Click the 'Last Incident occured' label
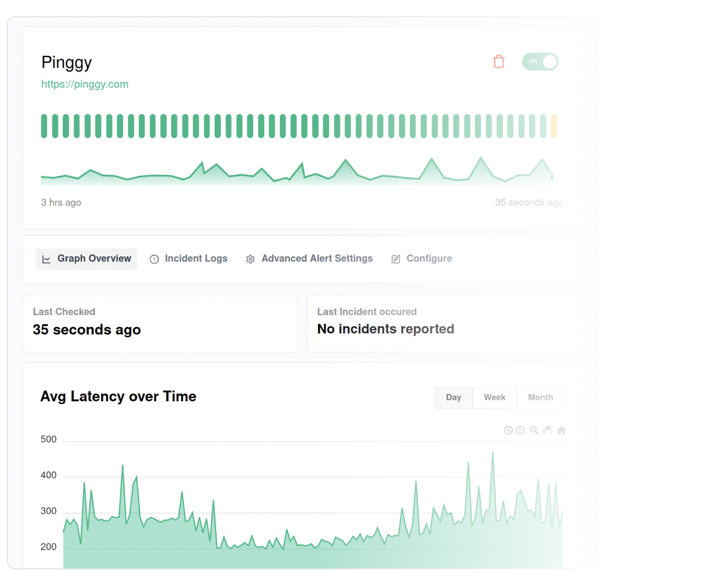728x573 pixels. [367, 312]
